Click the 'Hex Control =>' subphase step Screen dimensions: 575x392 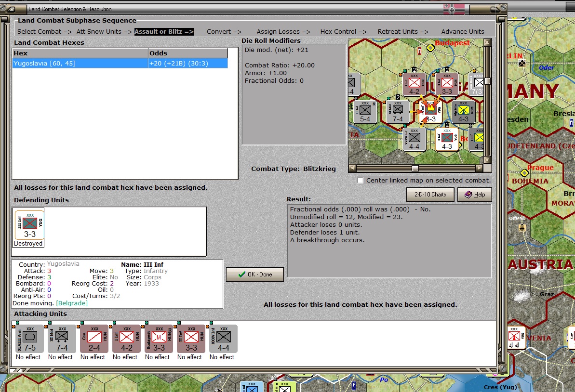coord(343,31)
